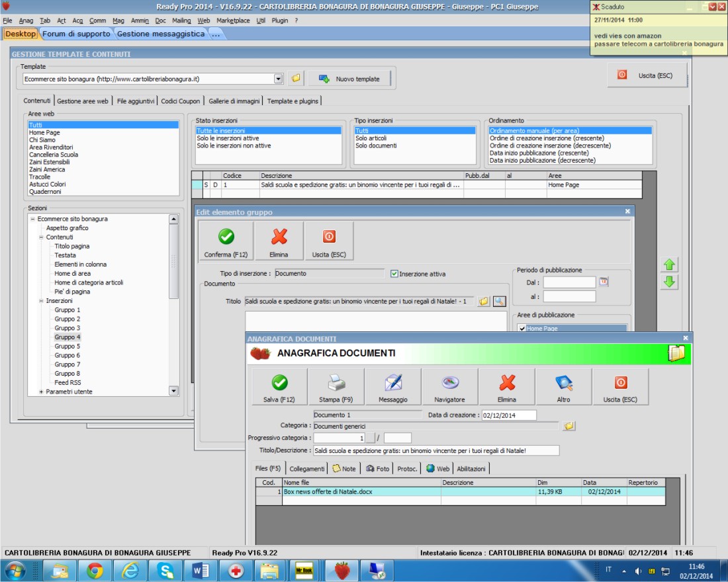Expand Parametri utente tree node
The height and width of the screenshot is (582, 728).
coord(41,392)
